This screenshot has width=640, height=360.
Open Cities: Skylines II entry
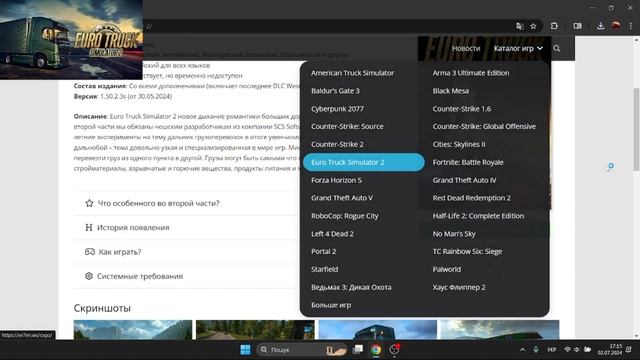click(459, 144)
